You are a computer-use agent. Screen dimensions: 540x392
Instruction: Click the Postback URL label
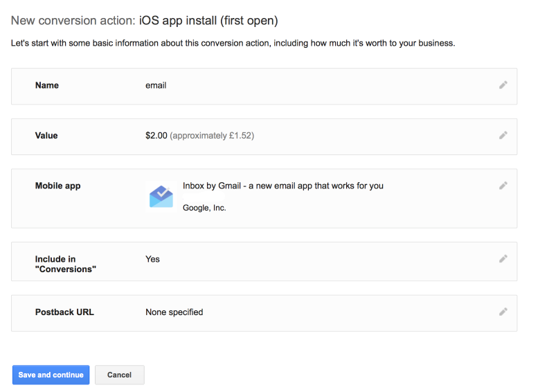pyautogui.click(x=64, y=312)
